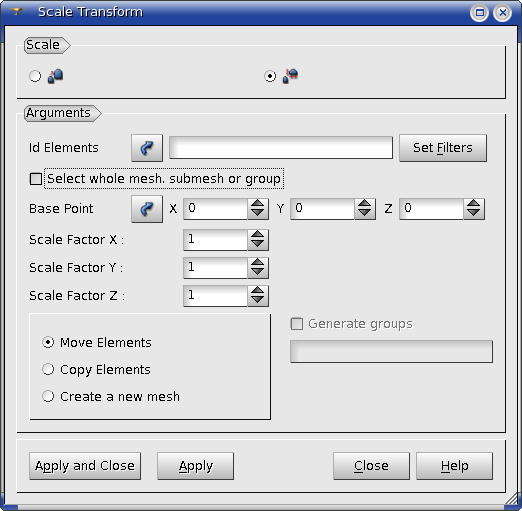This screenshot has width=522, height=511.
Task: Decrease Scale Factor Y with down arrow
Action: [x=257, y=273]
